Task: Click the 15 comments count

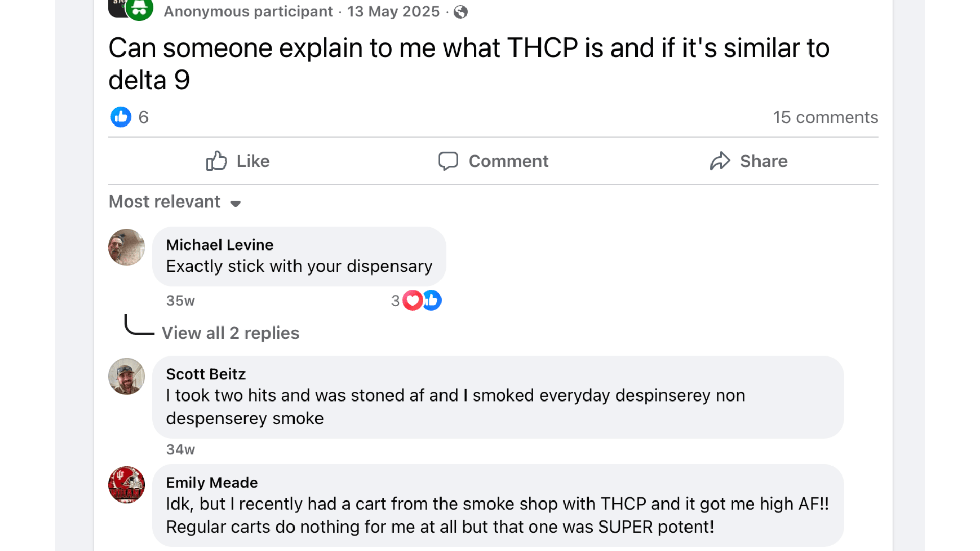Action: (825, 117)
